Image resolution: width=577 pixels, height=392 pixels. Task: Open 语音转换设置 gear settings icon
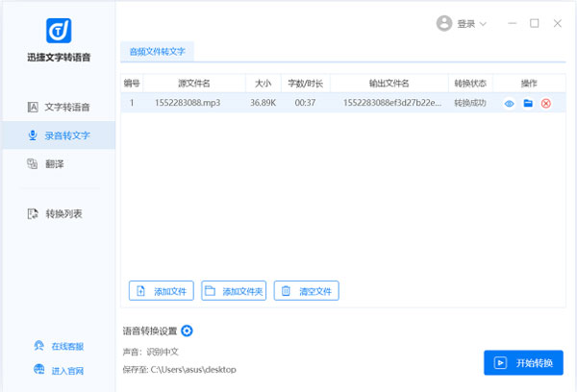click(x=188, y=331)
